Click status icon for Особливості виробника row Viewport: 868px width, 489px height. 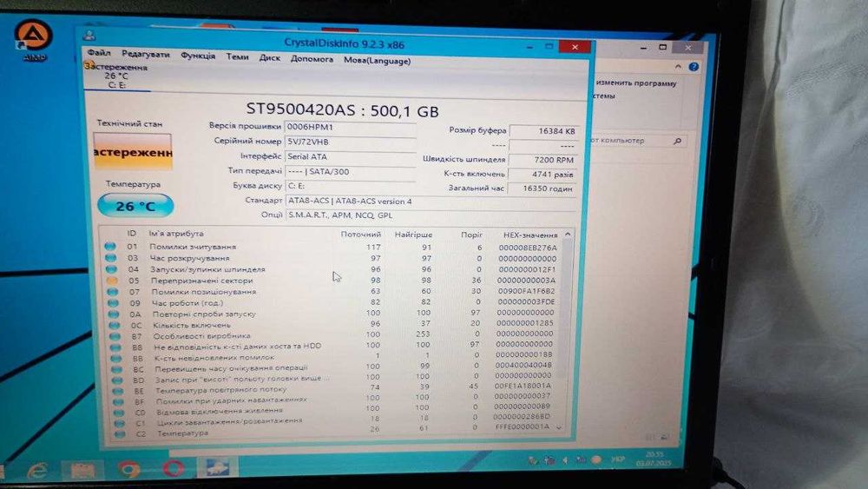[115, 336]
